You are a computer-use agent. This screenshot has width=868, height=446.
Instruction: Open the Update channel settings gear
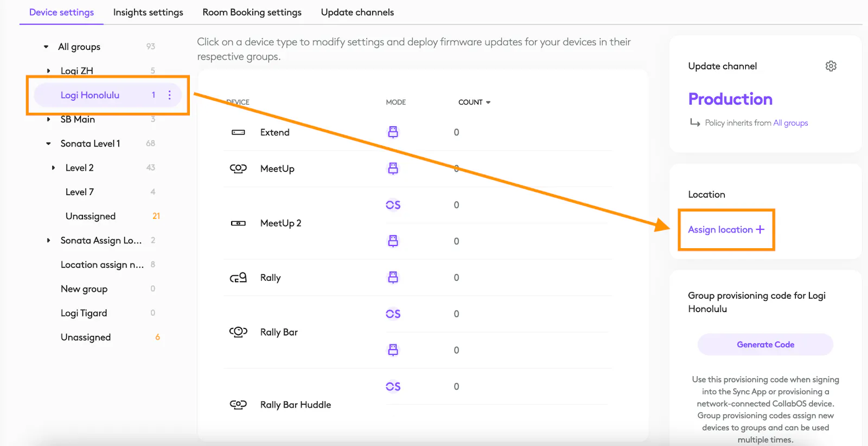point(831,66)
